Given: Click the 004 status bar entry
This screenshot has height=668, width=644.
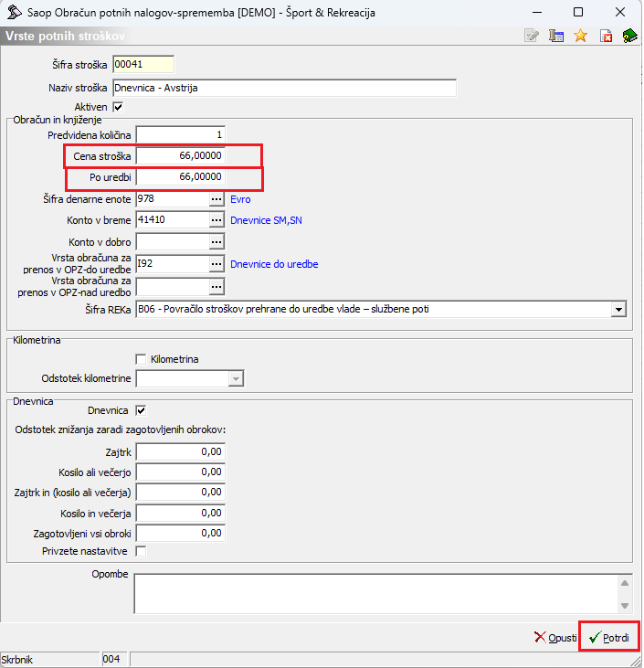Looking at the screenshot, I should (114, 660).
